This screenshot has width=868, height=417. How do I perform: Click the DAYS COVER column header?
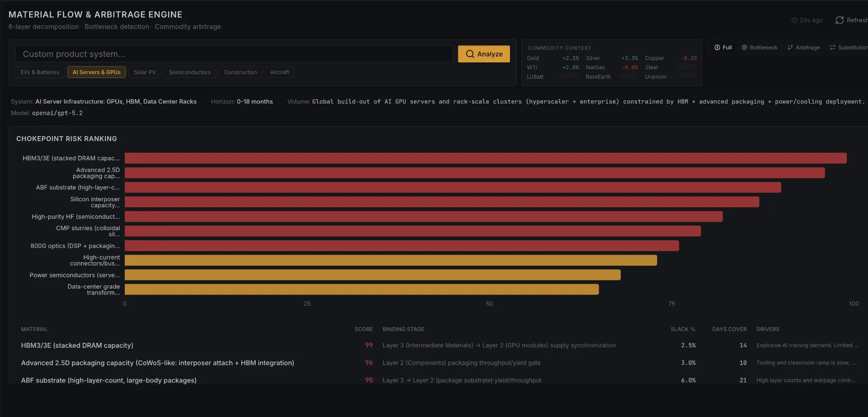729,329
